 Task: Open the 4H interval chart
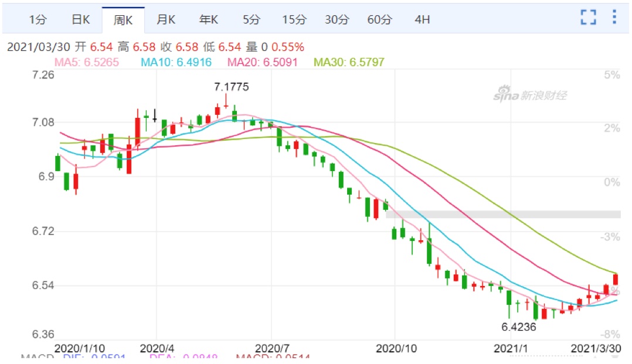(x=422, y=20)
